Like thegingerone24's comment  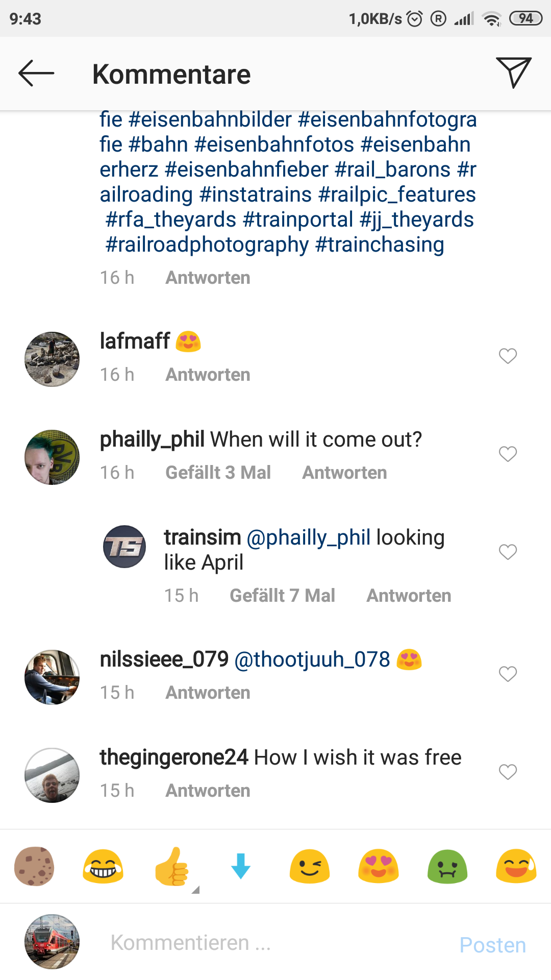tap(508, 772)
